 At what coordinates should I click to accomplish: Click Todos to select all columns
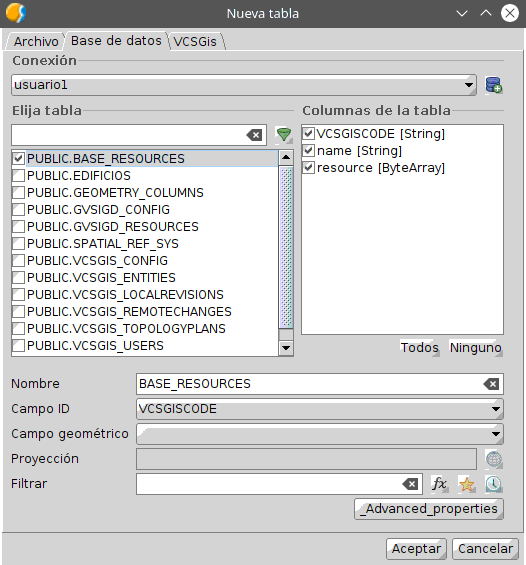pos(420,348)
